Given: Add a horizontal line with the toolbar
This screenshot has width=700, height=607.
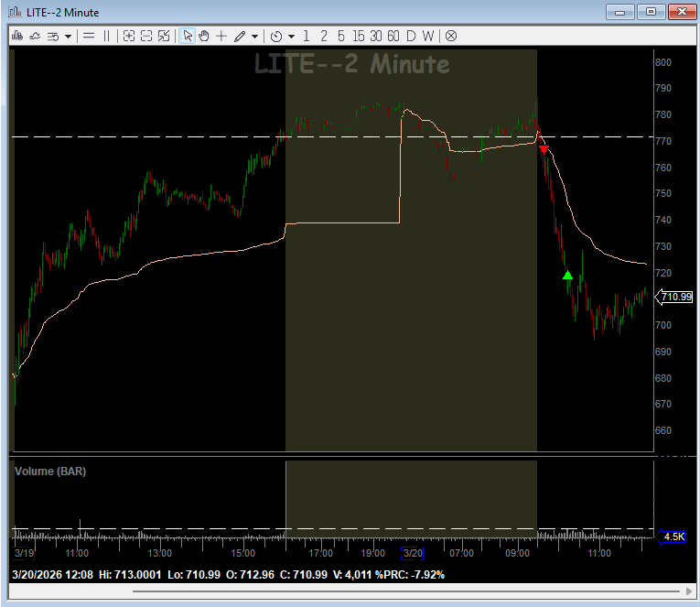Looking at the screenshot, I should point(89,36).
